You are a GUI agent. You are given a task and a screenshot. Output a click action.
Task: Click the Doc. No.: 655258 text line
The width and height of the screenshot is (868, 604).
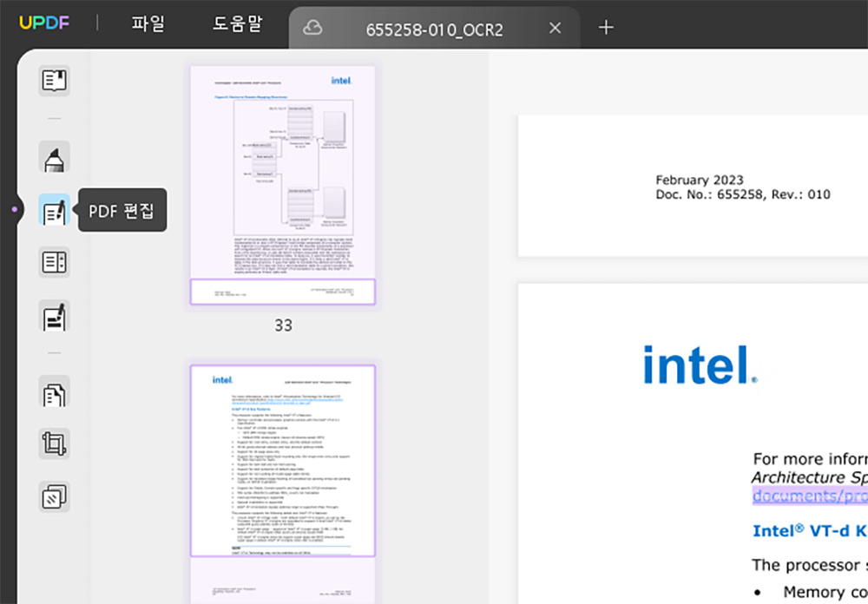743,194
